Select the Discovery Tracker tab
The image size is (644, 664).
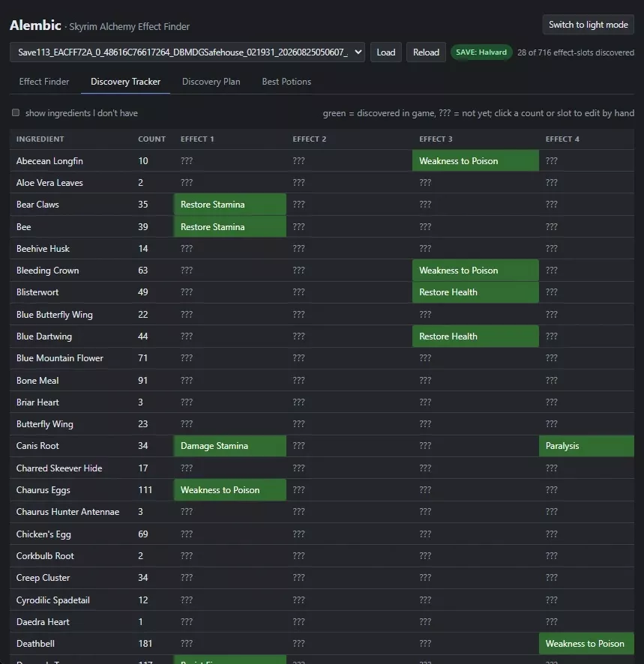click(125, 81)
